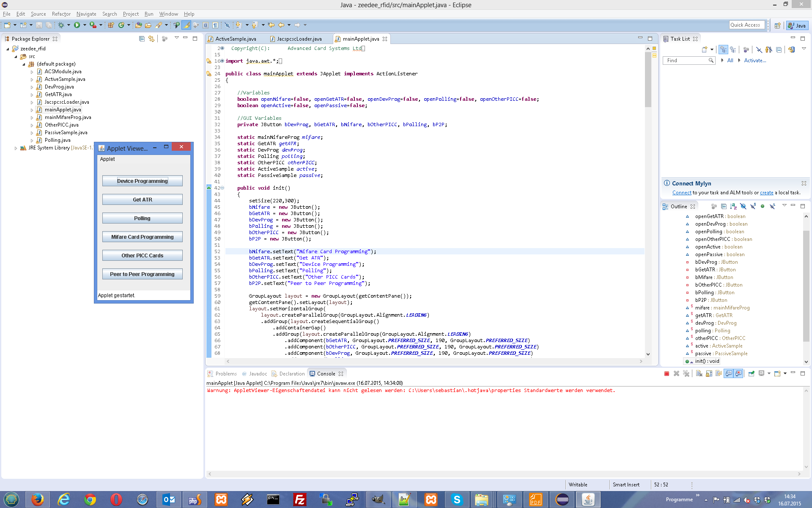Click the Run Last Tool (external tools) icon
Viewport: 812px width, 508px height.
(93, 25)
